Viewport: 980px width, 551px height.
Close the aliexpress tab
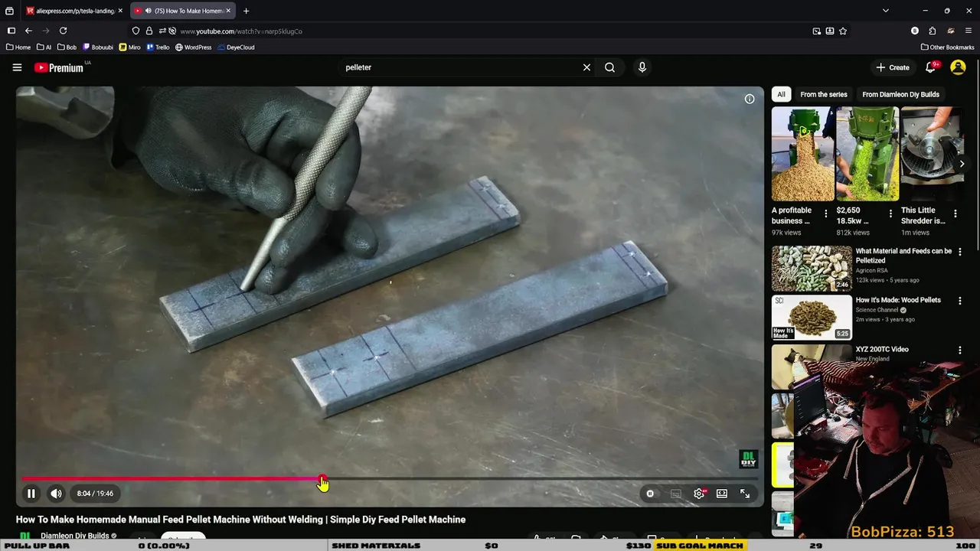click(120, 11)
